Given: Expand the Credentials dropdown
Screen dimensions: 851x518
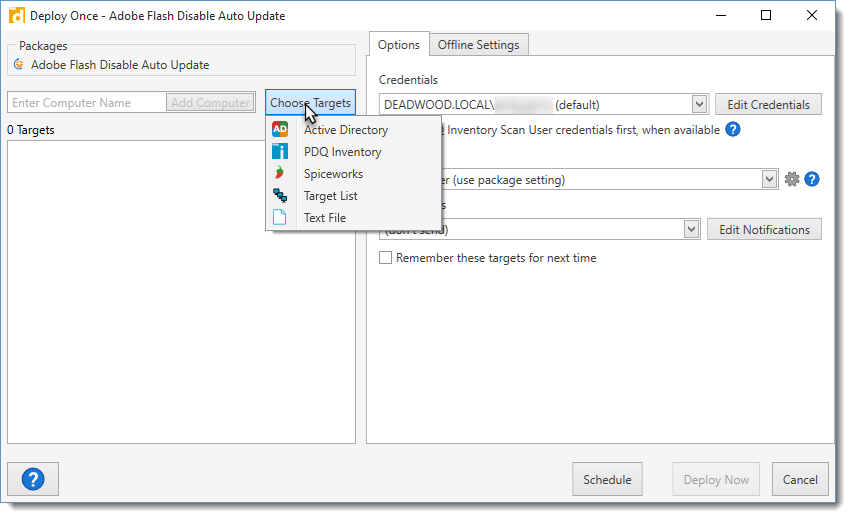Looking at the screenshot, I should 699,104.
